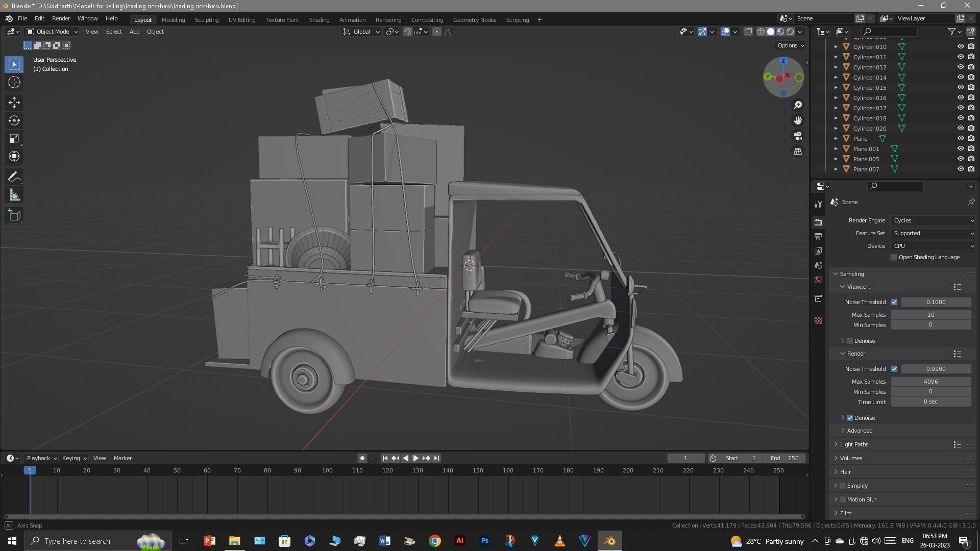The width and height of the screenshot is (980, 551).
Task: Switch perspective/orthographic grid icon
Action: pos(798,152)
